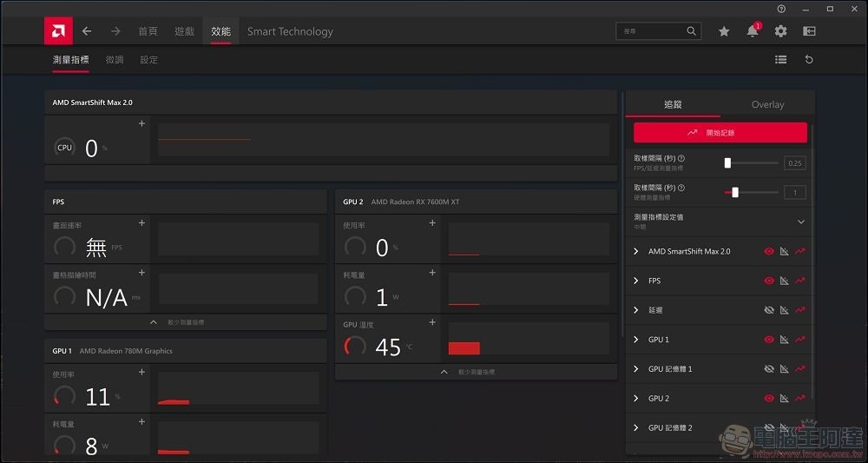Go forward with the right arrow
Screen dimensions: 868x463
point(115,31)
